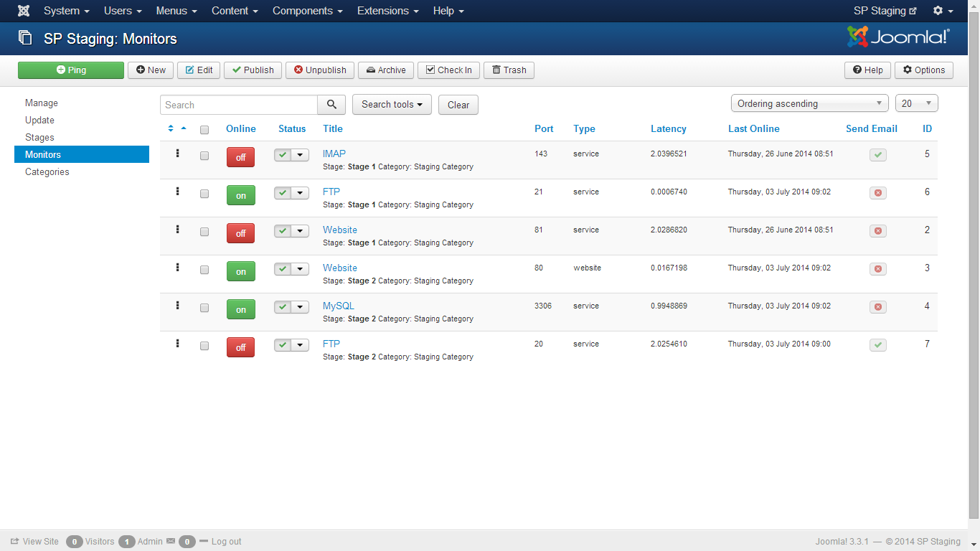Open the MySQL monitor title link
This screenshot has width=980, height=551.
click(339, 306)
